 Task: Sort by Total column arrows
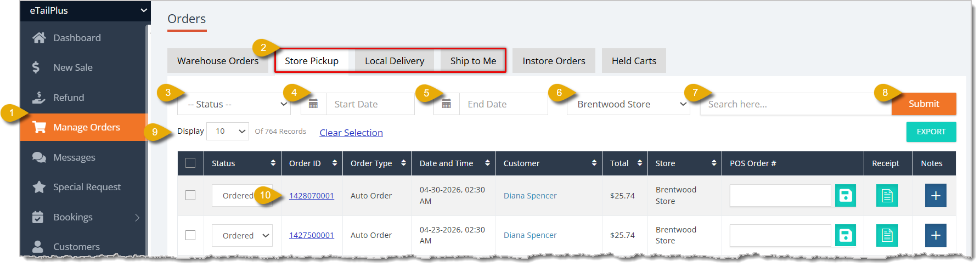(x=640, y=163)
